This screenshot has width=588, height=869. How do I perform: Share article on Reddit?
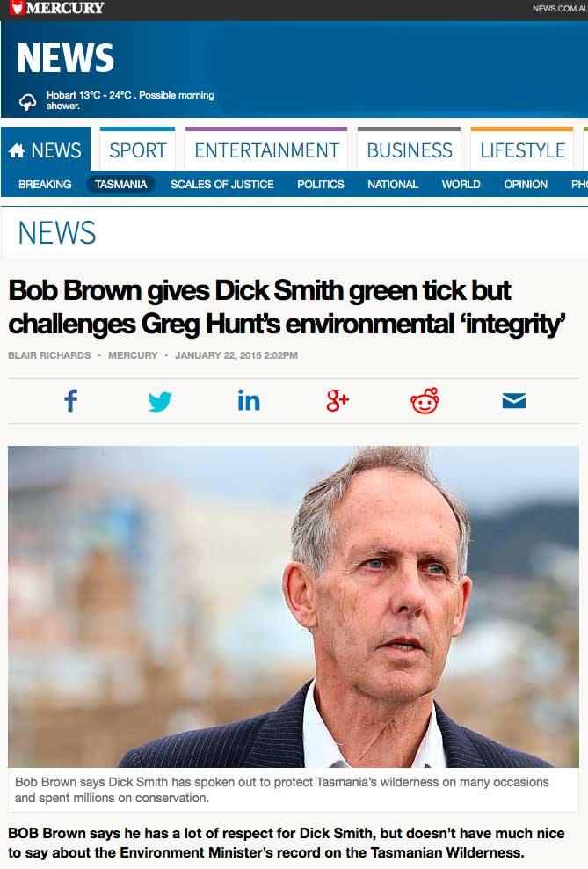point(425,401)
